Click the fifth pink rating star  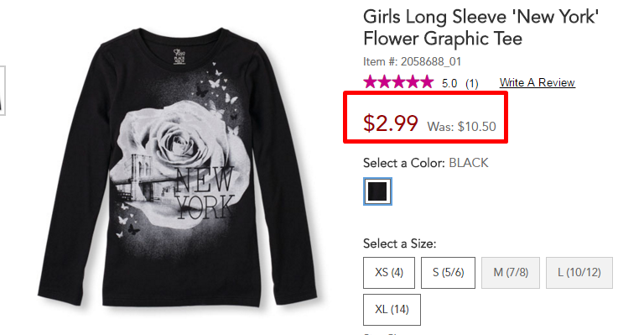427,81
